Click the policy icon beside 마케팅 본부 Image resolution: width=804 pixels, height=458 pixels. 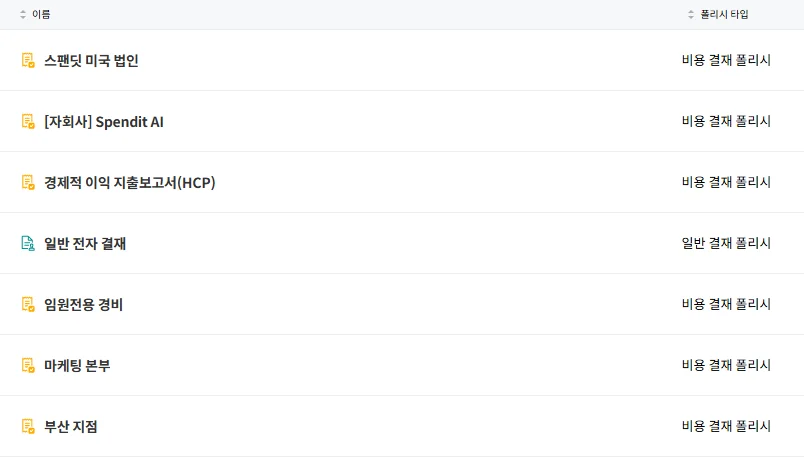(28, 365)
